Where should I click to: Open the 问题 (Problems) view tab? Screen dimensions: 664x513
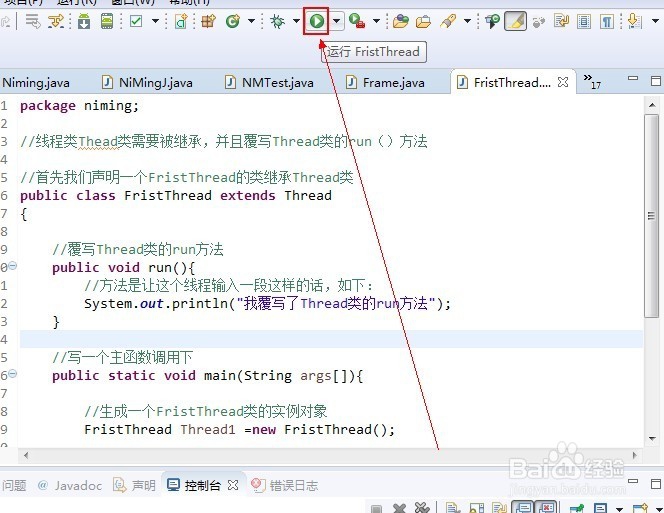click(x=14, y=485)
